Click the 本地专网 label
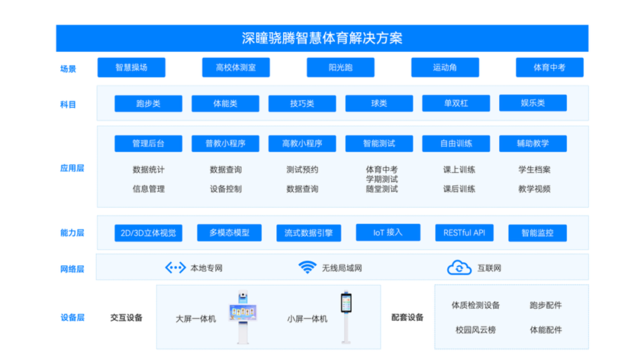The height and width of the screenshot is (363, 644). [x=206, y=268]
